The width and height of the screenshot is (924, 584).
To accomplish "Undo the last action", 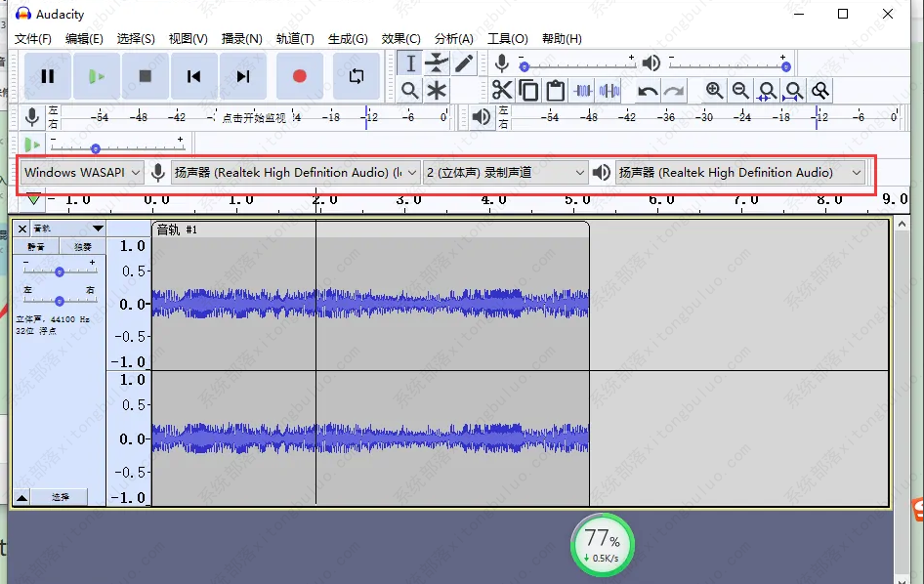I will pyautogui.click(x=648, y=91).
